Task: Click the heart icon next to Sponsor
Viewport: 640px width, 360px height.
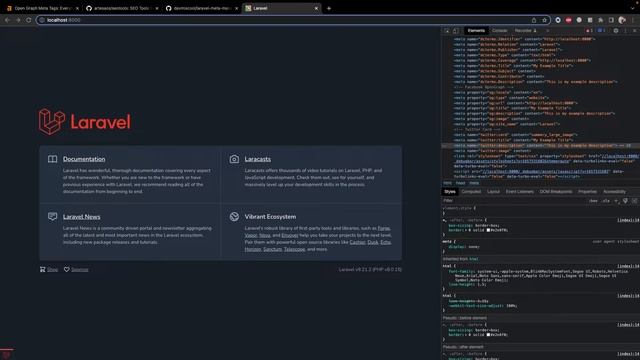Action: pyautogui.click(x=67, y=269)
